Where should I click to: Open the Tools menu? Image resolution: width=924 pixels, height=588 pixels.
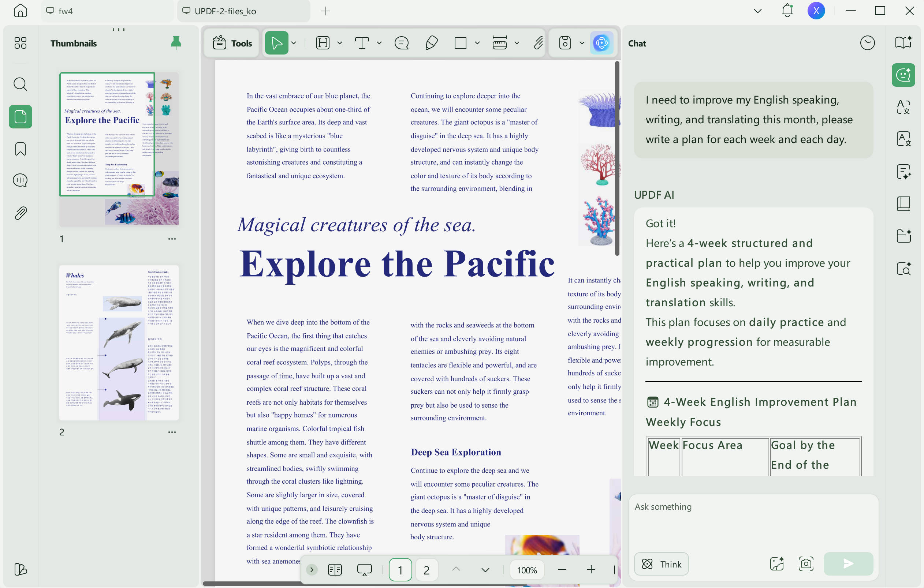point(232,43)
